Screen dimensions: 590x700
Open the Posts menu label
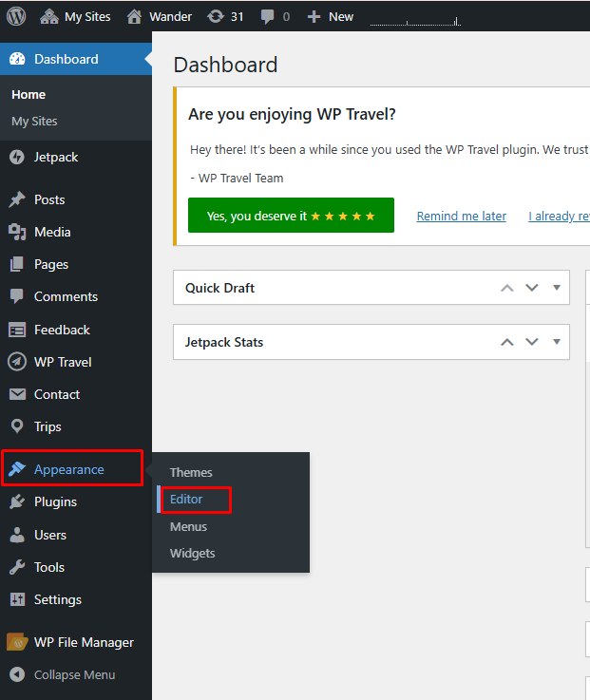point(49,199)
